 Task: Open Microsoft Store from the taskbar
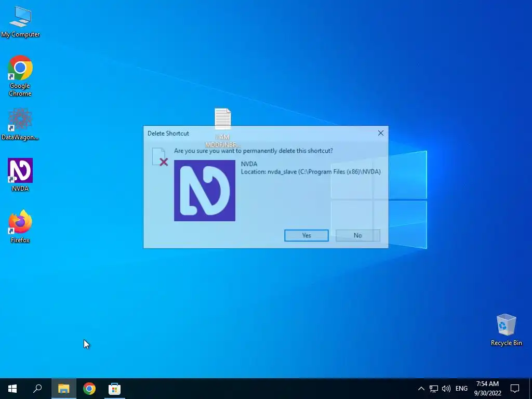(114, 389)
